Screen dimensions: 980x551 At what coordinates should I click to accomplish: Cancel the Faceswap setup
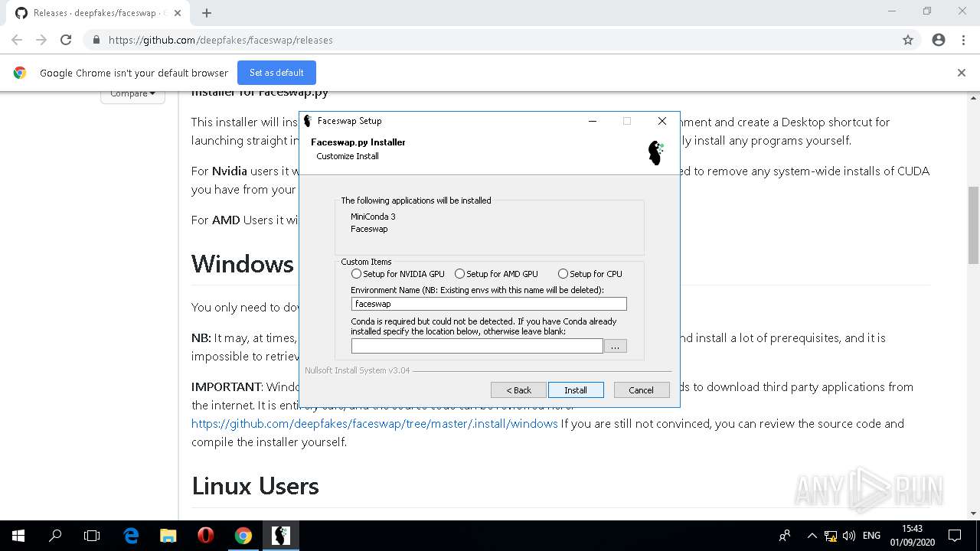click(642, 390)
